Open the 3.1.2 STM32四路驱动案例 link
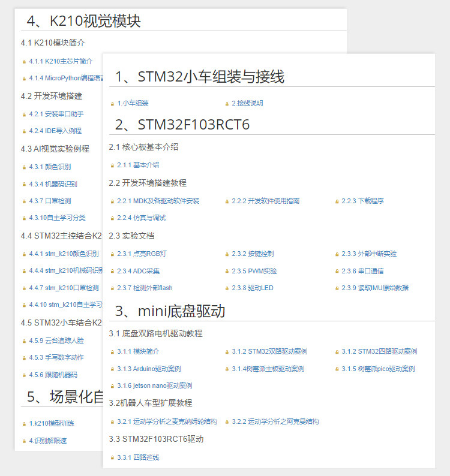This screenshot has height=476, width=450. click(x=379, y=351)
